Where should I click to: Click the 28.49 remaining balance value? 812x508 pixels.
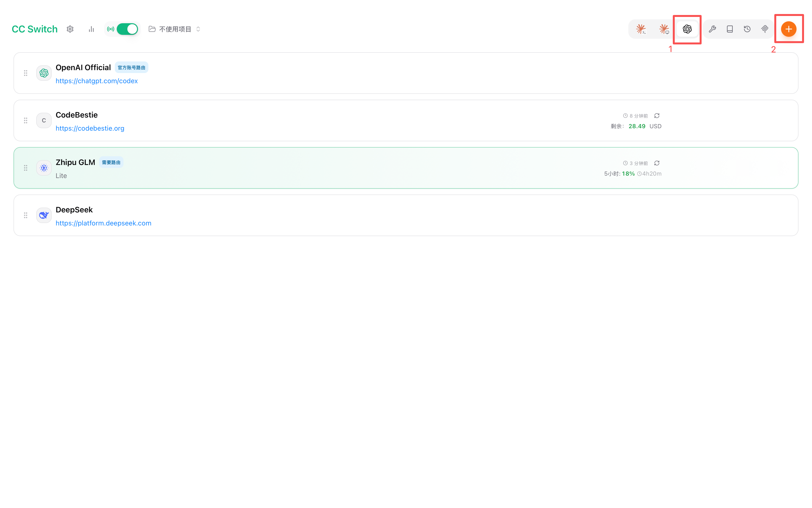pos(637,126)
